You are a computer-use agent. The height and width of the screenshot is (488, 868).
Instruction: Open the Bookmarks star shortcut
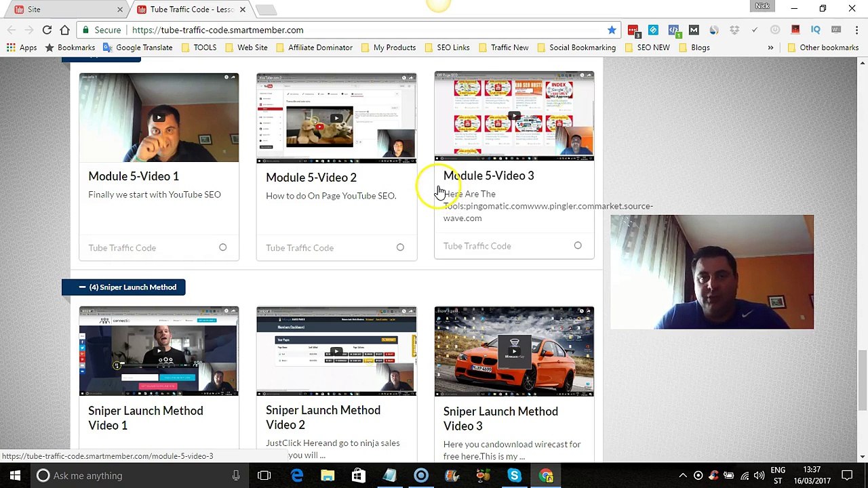(70, 47)
